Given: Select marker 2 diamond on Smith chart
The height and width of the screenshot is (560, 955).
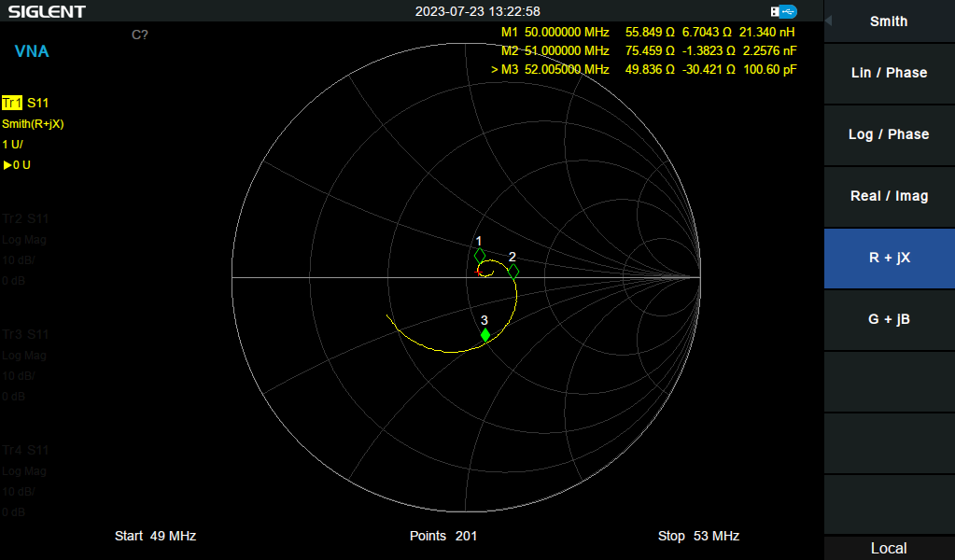Looking at the screenshot, I should point(513,271).
